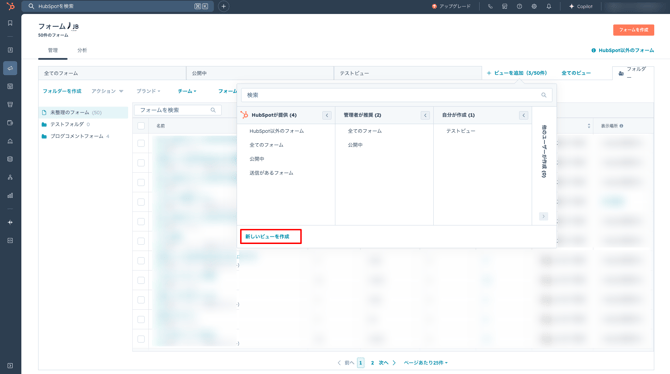Choose HubSpot以外のフォーム in HubSpotが提供 list
The height and width of the screenshot is (374, 670).
[x=276, y=131]
